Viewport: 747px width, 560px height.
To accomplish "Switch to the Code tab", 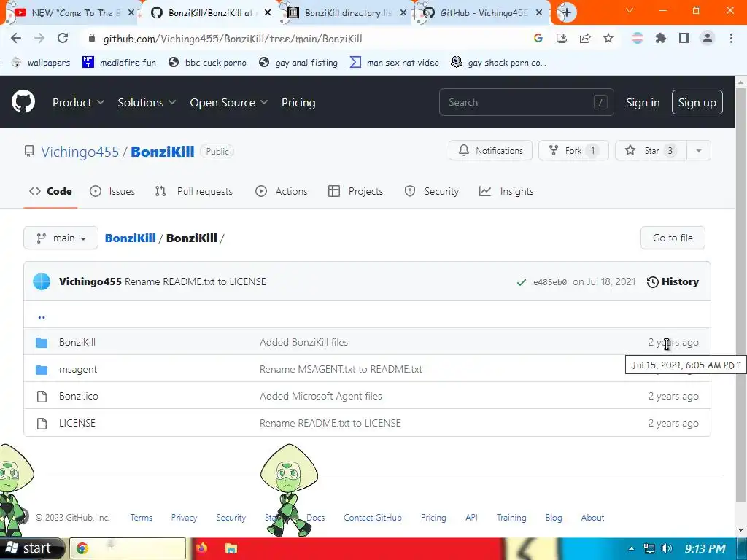I will tap(50, 191).
